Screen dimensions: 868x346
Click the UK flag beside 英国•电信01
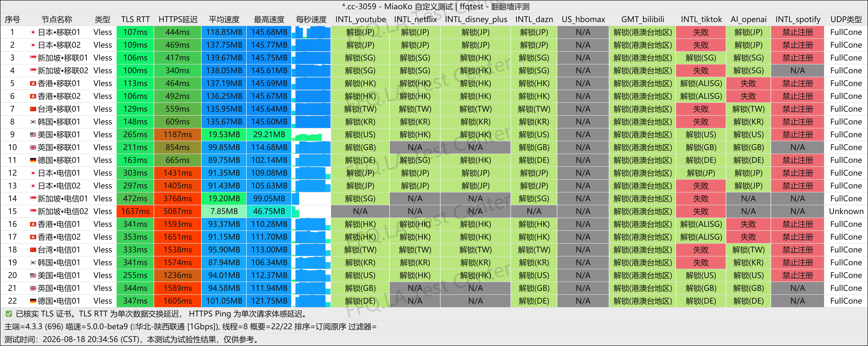pyautogui.click(x=33, y=288)
